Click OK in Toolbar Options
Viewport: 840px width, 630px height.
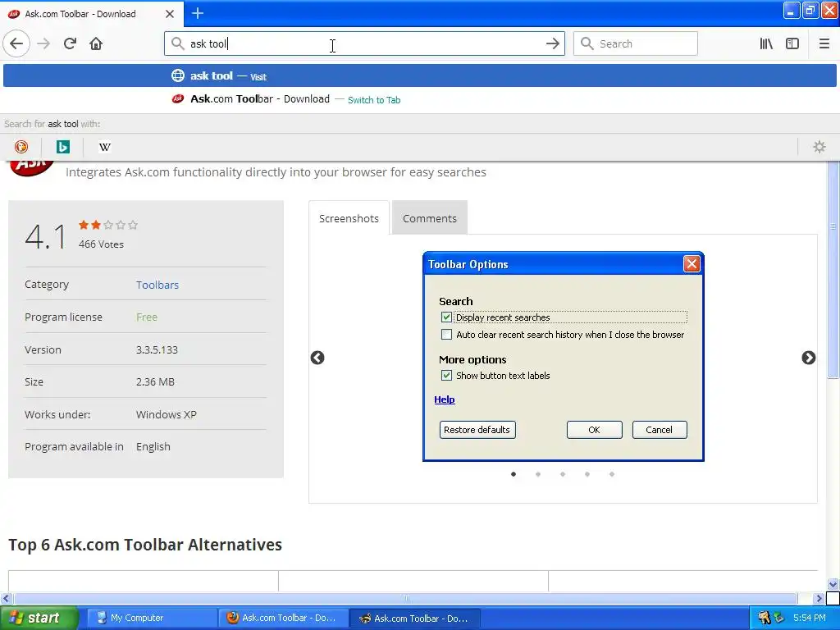coord(594,430)
